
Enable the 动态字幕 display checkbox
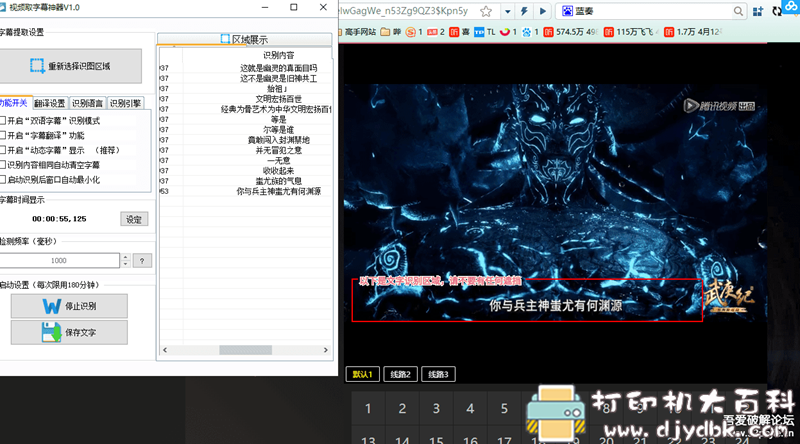[x=3, y=151]
